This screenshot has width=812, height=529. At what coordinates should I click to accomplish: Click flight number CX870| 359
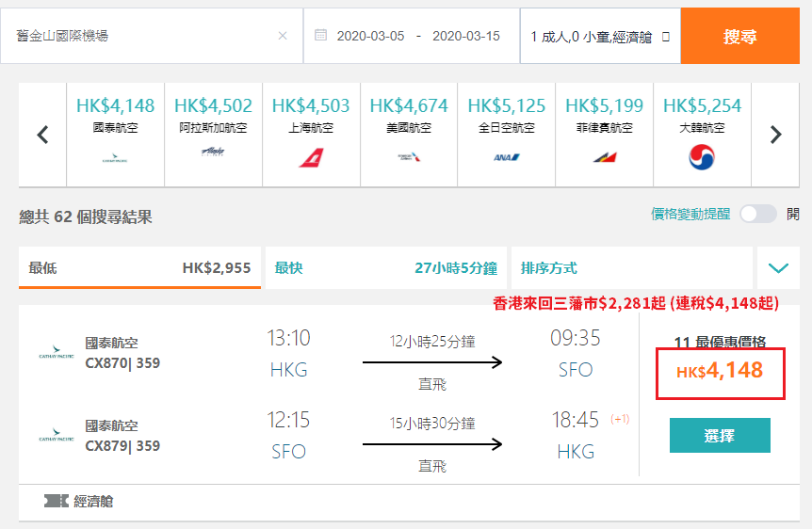pyautogui.click(x=122, y=362)
